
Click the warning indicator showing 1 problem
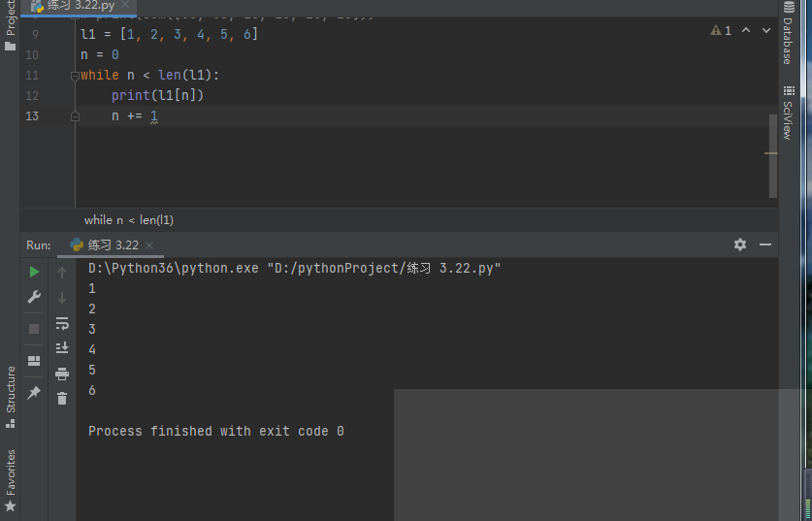[x=721, y=31]
